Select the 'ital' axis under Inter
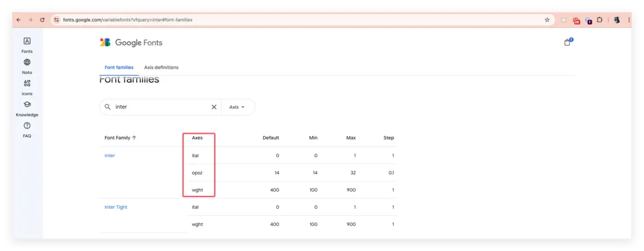This screenshot has width=644, height=251. click(195, 155)
